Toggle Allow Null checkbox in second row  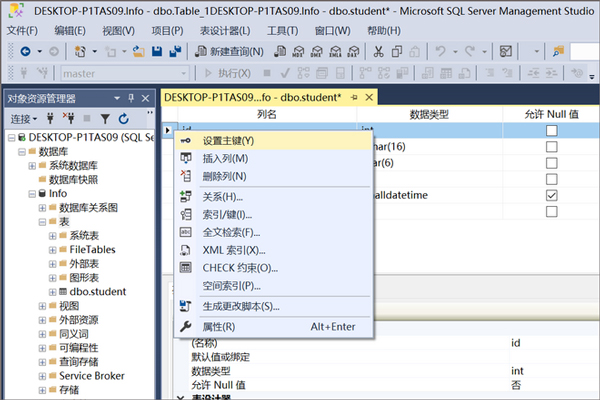tap(551, 147)
